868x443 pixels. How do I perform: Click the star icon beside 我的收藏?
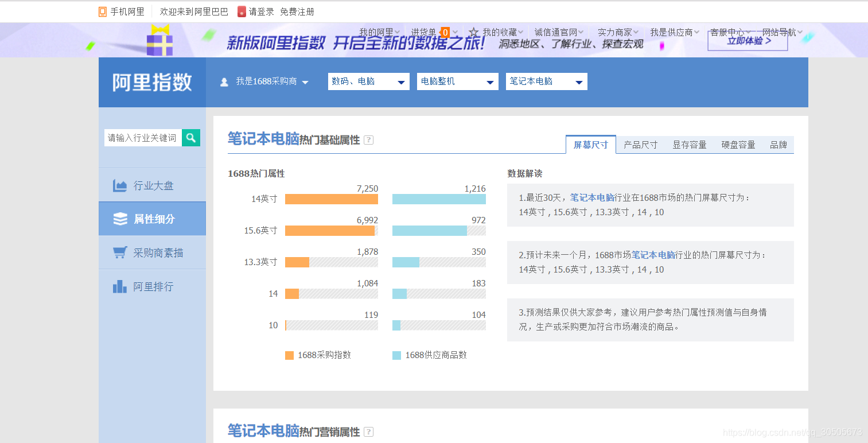(x=474, y=33)
